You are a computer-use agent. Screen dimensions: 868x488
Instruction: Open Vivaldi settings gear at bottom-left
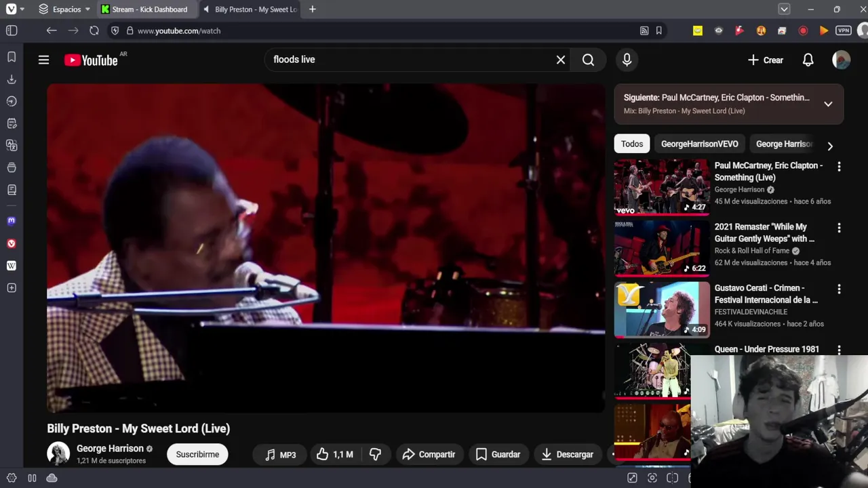[12, 478]
